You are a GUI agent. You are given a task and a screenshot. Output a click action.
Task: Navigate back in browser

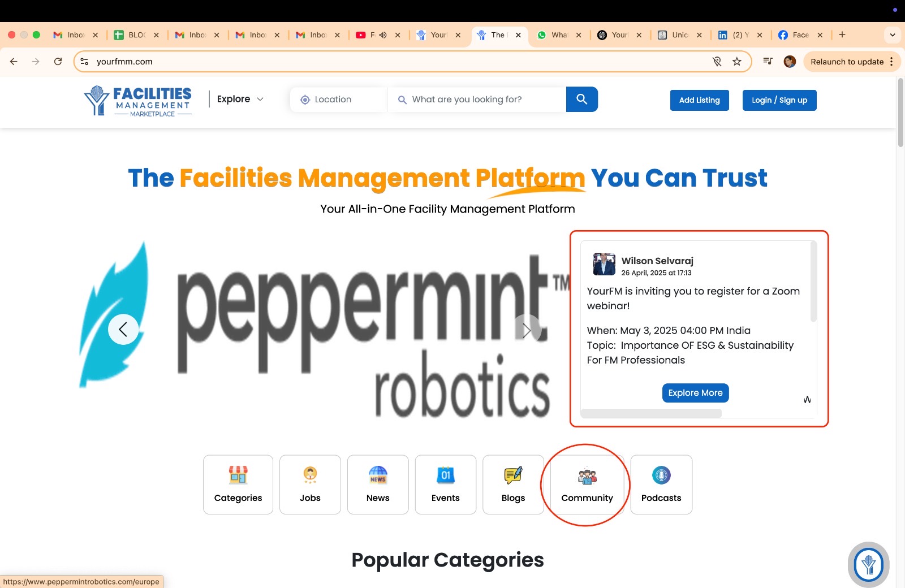pos(14,62)
